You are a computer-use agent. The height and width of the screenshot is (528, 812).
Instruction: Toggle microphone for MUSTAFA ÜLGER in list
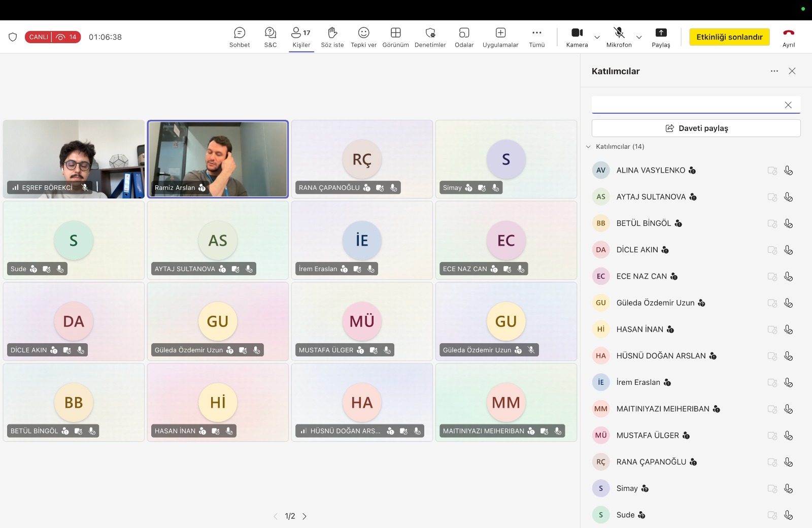point(788,436)
